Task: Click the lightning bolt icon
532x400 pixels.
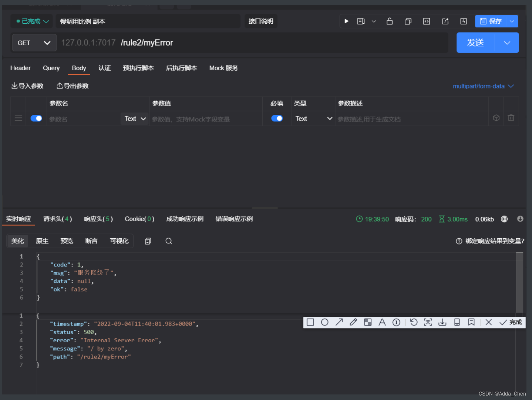Action: [464, 21]
